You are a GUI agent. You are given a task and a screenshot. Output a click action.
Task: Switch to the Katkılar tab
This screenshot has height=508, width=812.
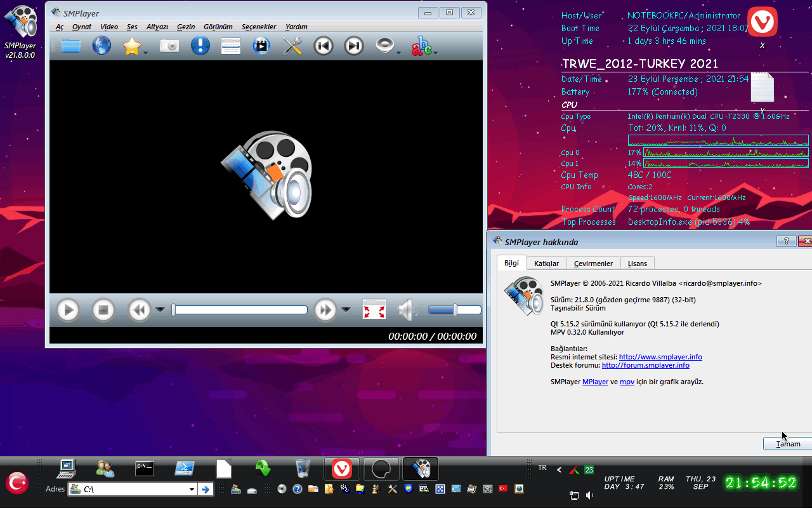click(x=546, y=264)
